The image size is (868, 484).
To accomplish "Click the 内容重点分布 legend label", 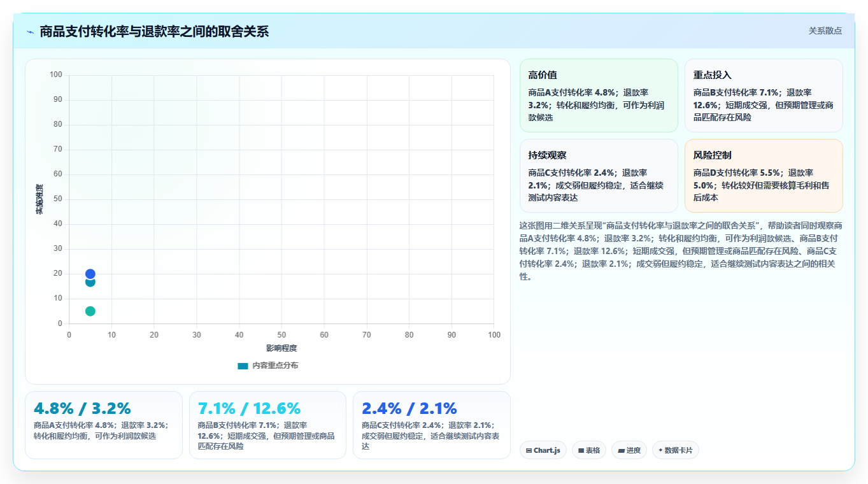I will coord(275,366).
